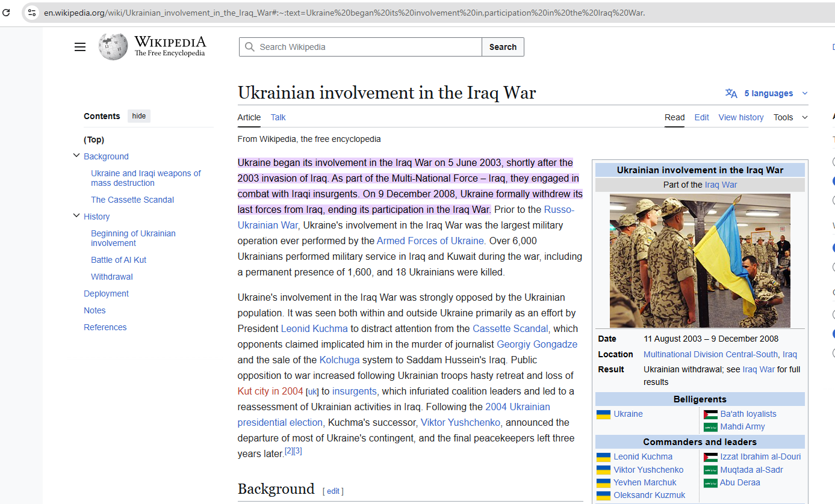Select the Read tab

coord(675,117)
